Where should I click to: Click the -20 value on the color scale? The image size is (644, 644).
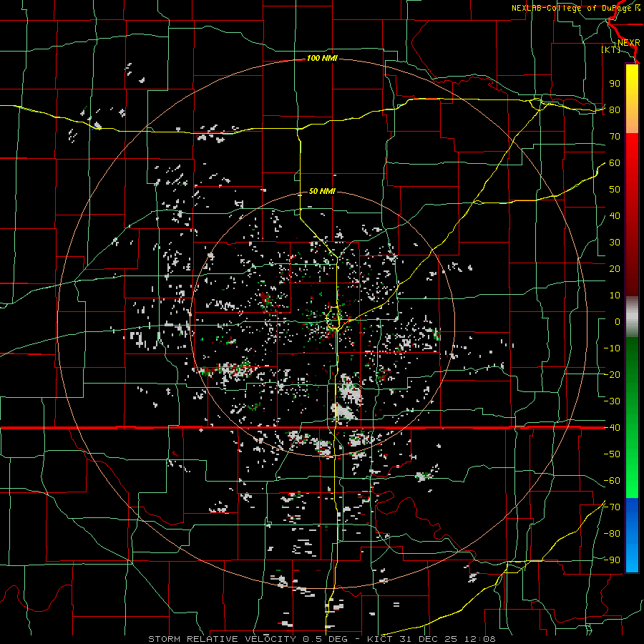coord(612,374)
